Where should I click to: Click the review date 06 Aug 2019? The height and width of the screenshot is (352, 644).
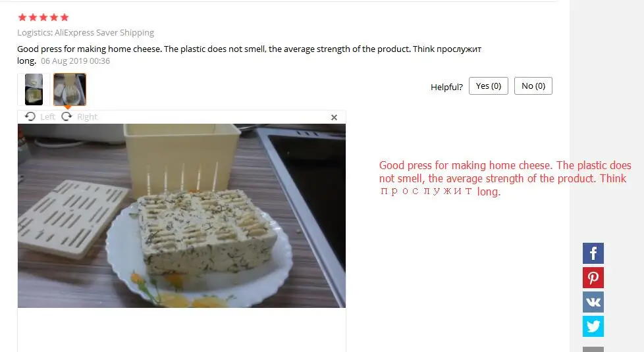(x=75, y=61)
